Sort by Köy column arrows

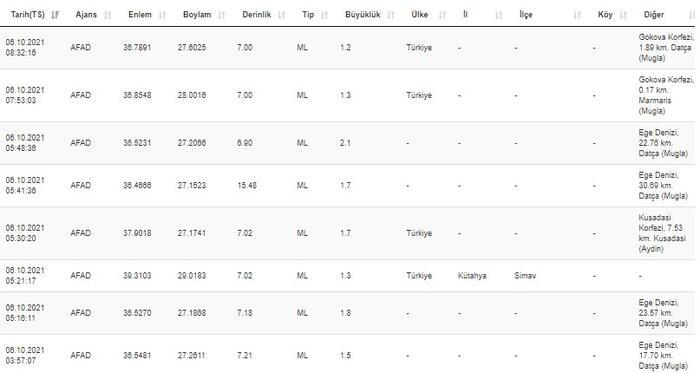click(624, 15)
